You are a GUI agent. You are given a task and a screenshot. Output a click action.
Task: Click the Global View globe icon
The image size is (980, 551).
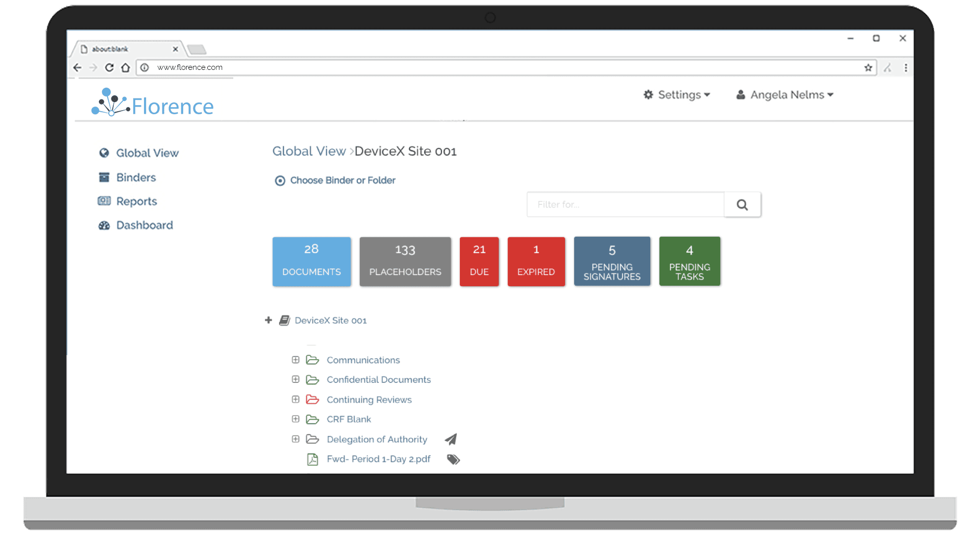[104, 153]
